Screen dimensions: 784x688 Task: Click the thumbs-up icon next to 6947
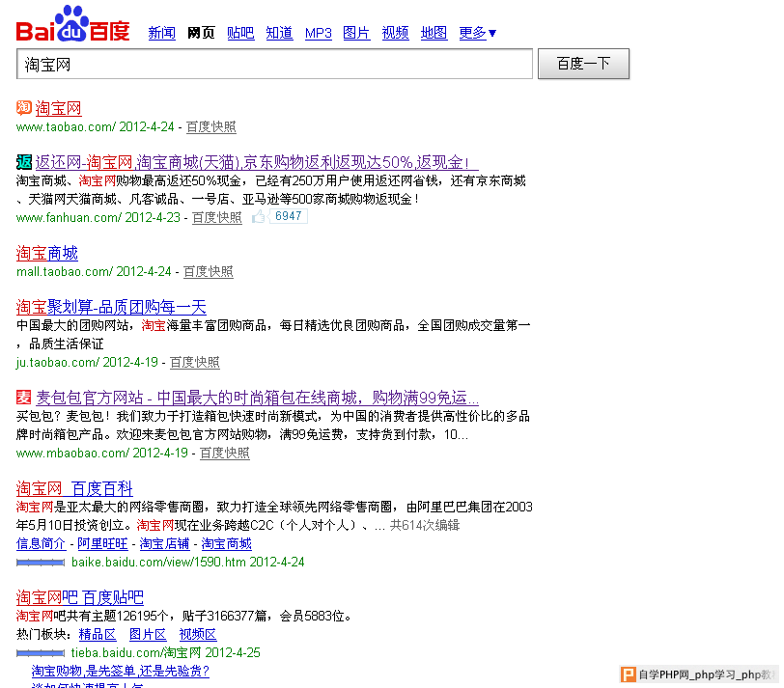pos(259,217)
